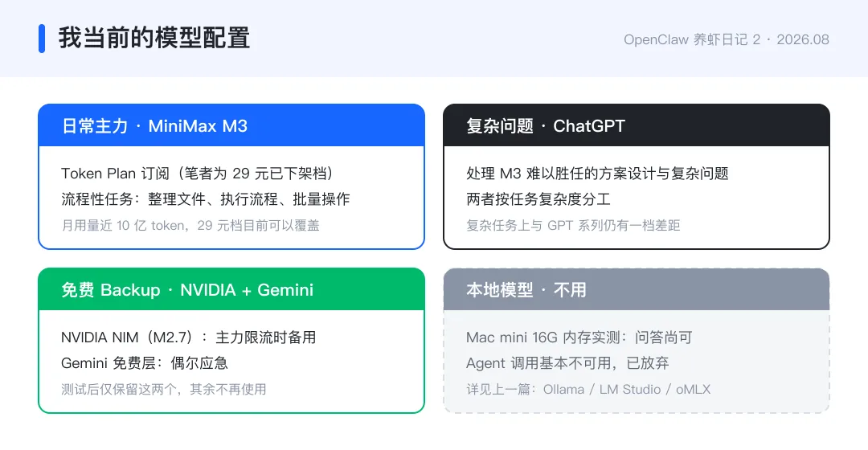The width and height of the screenshot is (868, 450).
Task: Click the 2026.08 date text
Action: (803, 40)
